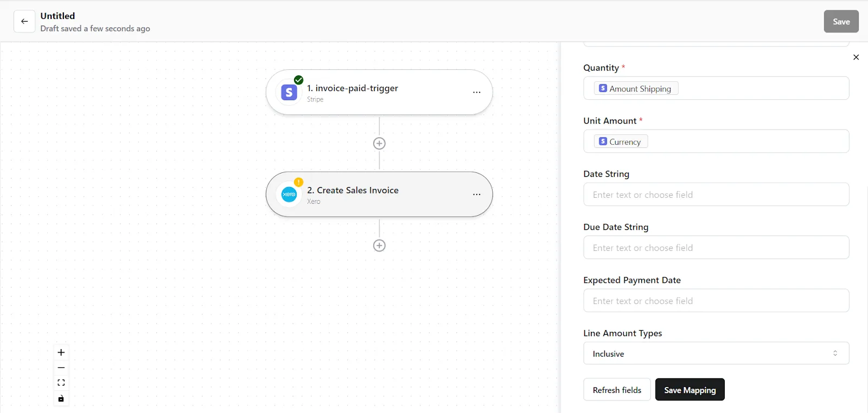Toggle the canvas lock icon
This screenshot has width=868, height=413.
tap(61, 398)
